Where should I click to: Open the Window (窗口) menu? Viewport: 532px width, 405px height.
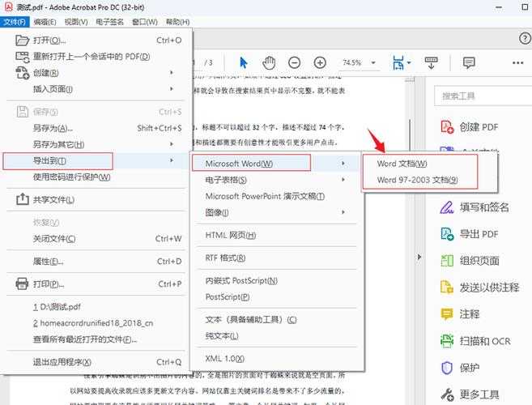(x=145, y=22)
